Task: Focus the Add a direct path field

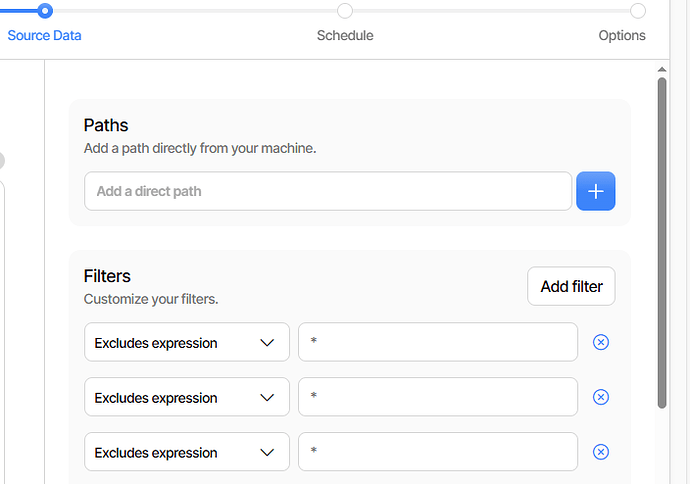Action: click(x=328, y=191)
